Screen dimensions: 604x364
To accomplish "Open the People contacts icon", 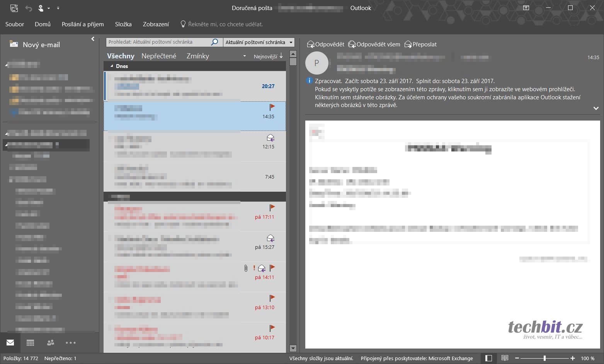I will 51,343.
